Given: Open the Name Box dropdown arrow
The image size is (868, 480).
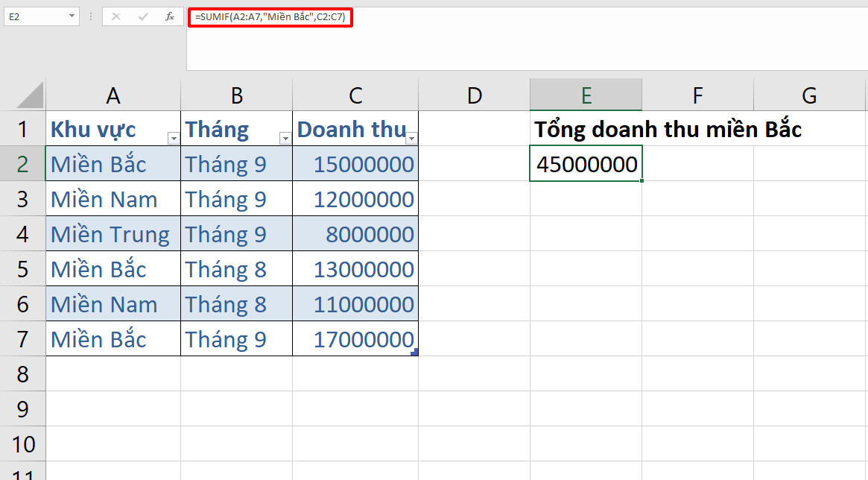Looking at the screenshot, I should point(71,16).
